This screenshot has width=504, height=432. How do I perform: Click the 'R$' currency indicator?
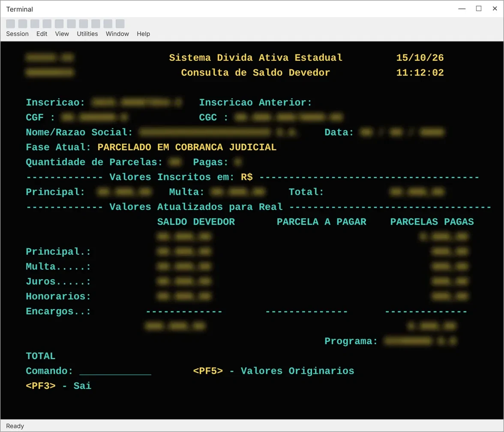(246, 177)
